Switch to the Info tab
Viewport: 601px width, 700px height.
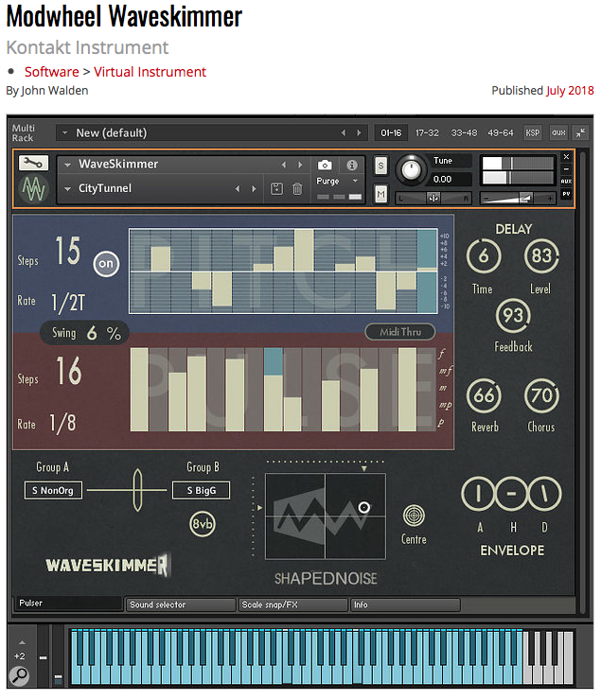click(x=405, y=604)
